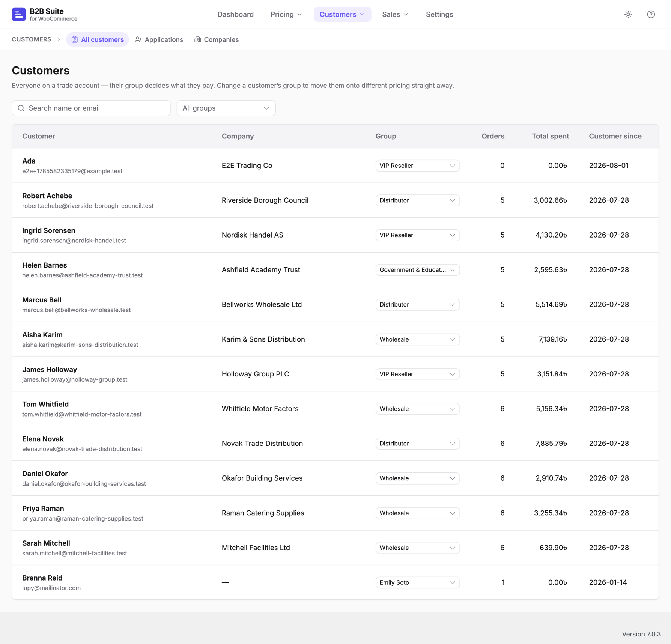Click email priya.raman@raman-catering-supplies.test
Viewport: 671px width, 644px height.
[83, 519]
